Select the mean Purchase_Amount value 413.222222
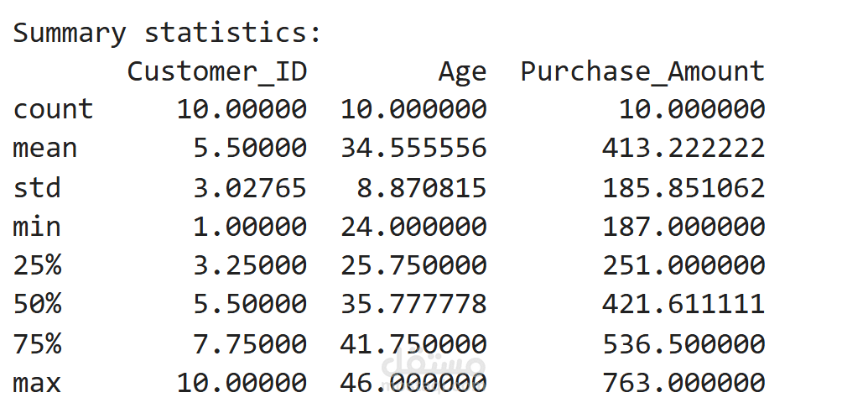Screen dimensions: 868x403 point(683,149)
